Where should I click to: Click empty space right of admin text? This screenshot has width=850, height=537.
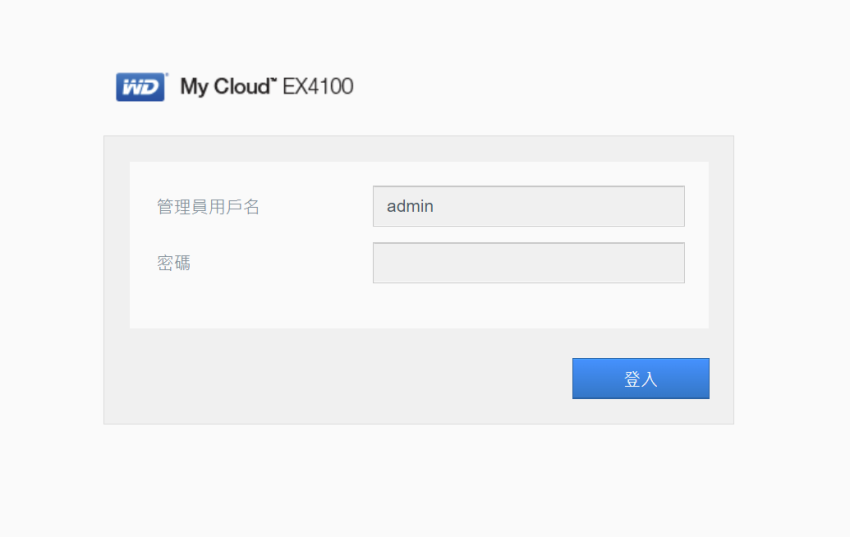pyautogui.click(x=558, y=206)
